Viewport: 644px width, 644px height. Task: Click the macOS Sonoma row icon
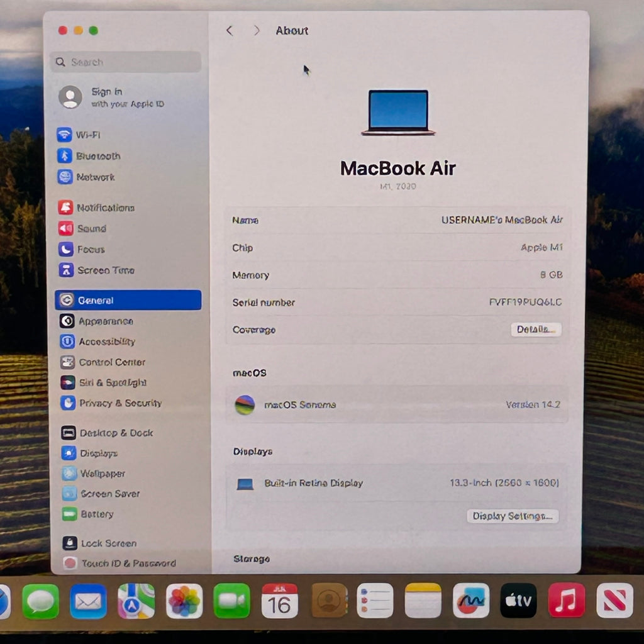point(245,405)
